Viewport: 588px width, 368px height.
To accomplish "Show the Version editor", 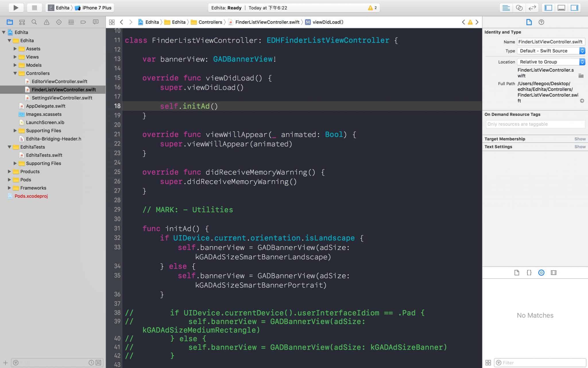I will (532, 8).
